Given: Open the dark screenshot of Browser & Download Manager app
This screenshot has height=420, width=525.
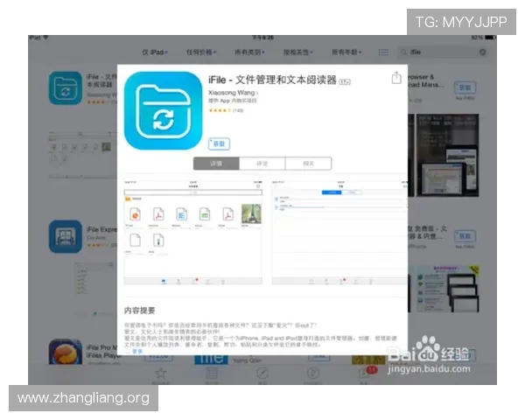Looking at the screenshot, I should pos(448,156).
